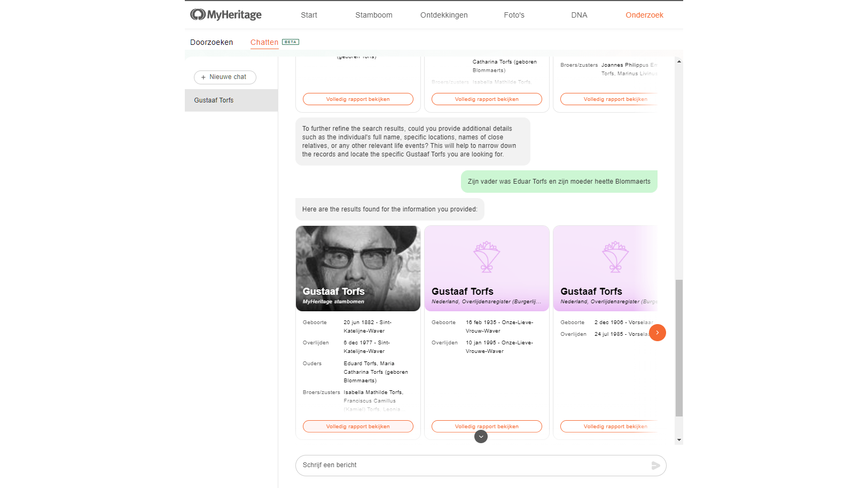
Task: View full report for Gustaaf Torfs born 1906
Action: (x=609, y=427)
